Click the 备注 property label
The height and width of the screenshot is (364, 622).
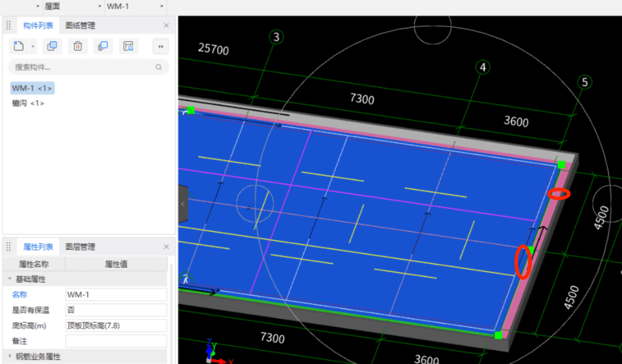tap(19, 341)
